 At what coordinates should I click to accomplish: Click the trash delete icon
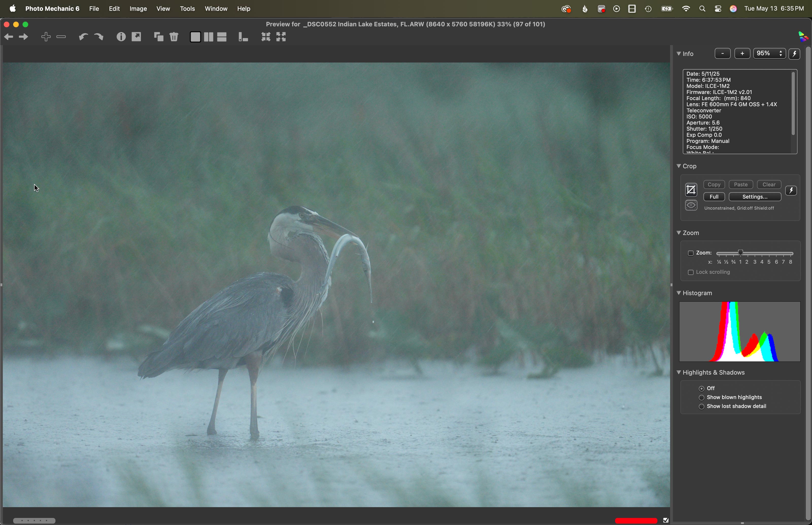click(x=174, y=37)
